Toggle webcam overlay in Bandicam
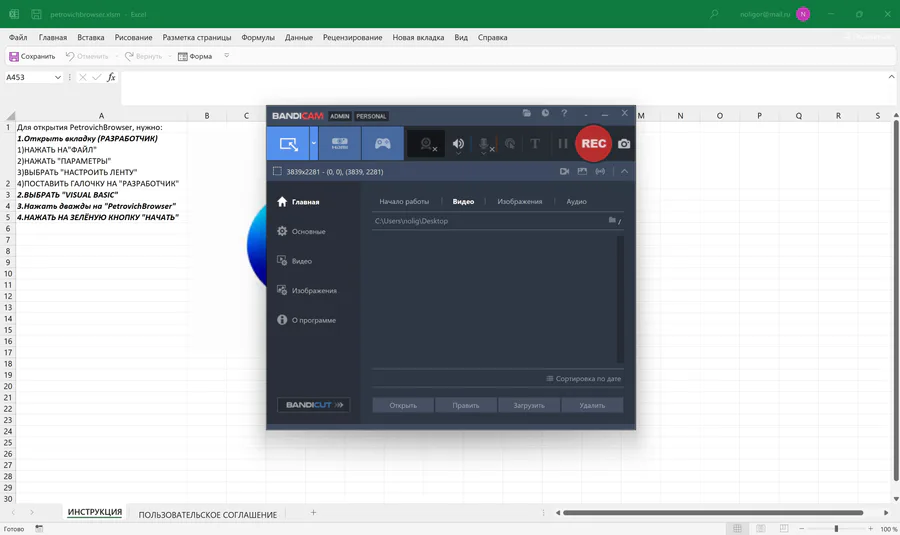Viewport: 900px width, 535px height. [x=426, y=144]
